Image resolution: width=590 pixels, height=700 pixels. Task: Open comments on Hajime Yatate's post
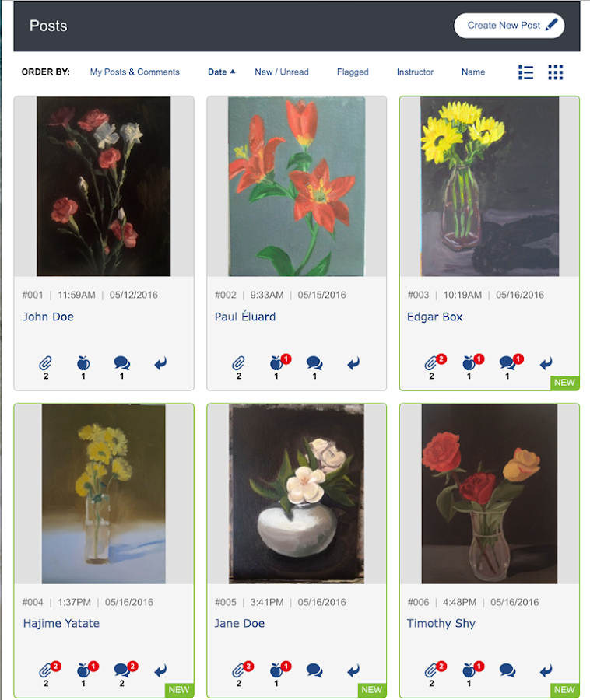pyautogui.click(x=122, y=670)
